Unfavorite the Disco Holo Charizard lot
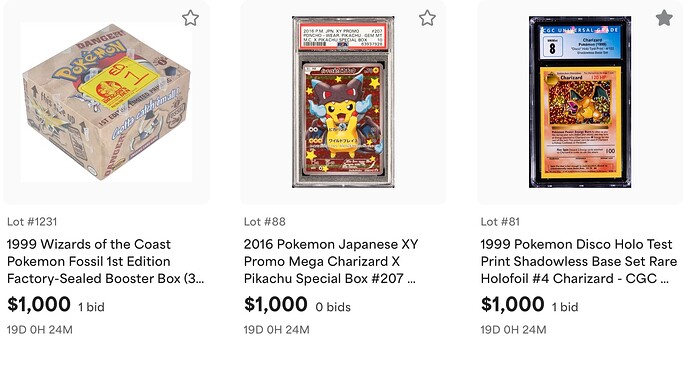Viewport: 690px width, 367px height. (x=664, y=18)
